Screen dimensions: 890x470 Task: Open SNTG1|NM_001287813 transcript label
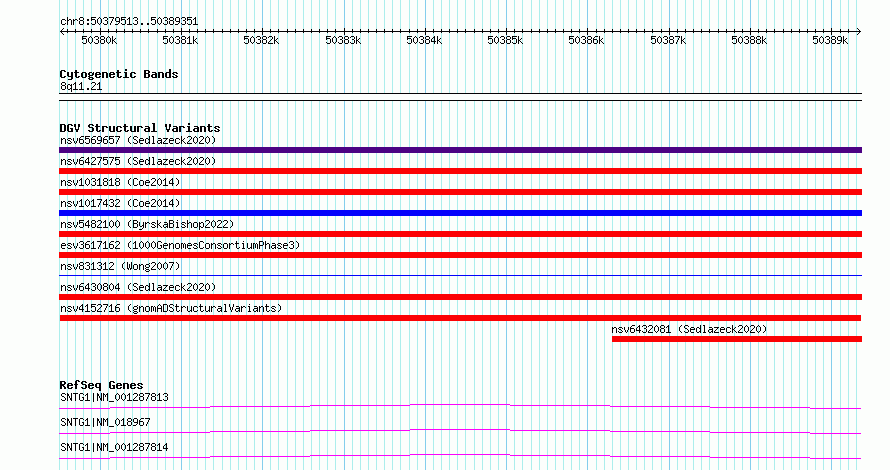pos(114,397)
